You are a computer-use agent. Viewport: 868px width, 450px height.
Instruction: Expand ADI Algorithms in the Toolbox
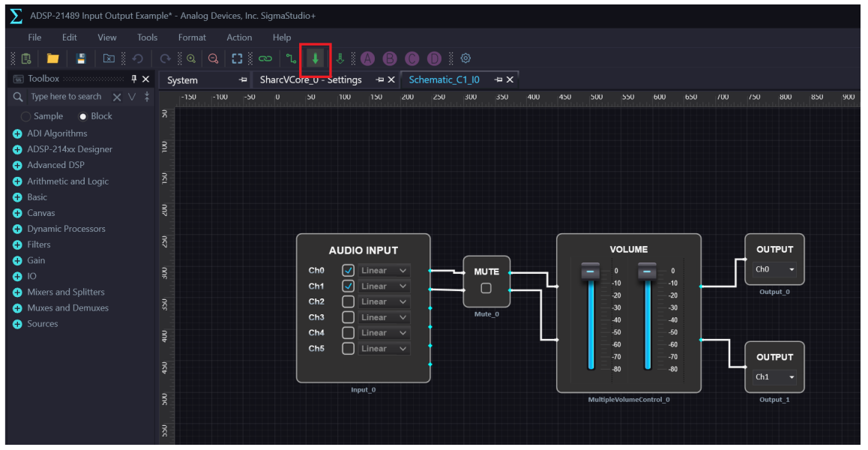(x=17, y=133)
